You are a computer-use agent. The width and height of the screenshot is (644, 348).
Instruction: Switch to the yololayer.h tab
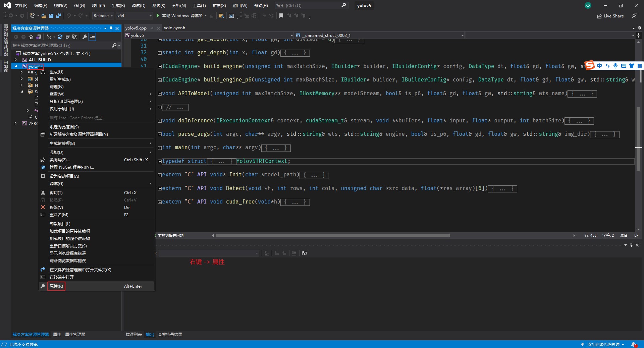click(x=174, y=28)
